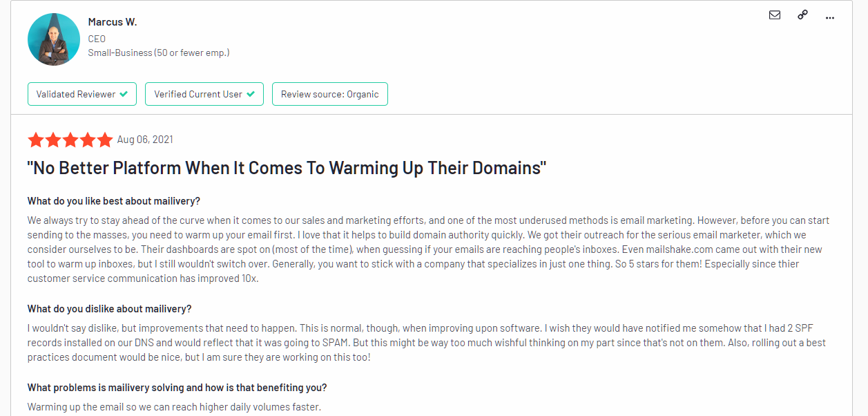Click the second red rating star
The image size is (868, 416).
point(53,140)
